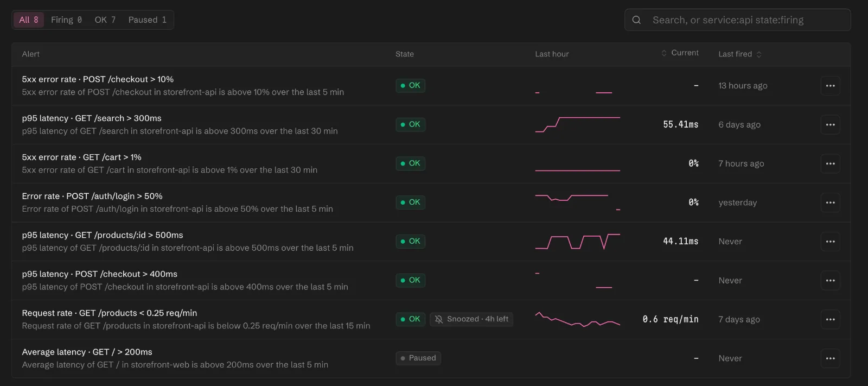This screenshot has height=386, width=868.
Task: Filter by Firing 0 tab
Action: click(66, 20)
